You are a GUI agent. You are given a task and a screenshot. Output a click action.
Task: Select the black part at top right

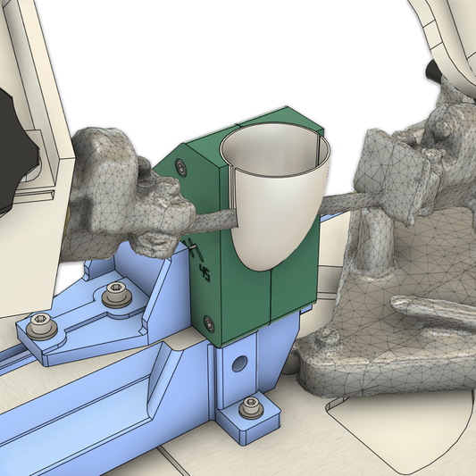[433, 72]
